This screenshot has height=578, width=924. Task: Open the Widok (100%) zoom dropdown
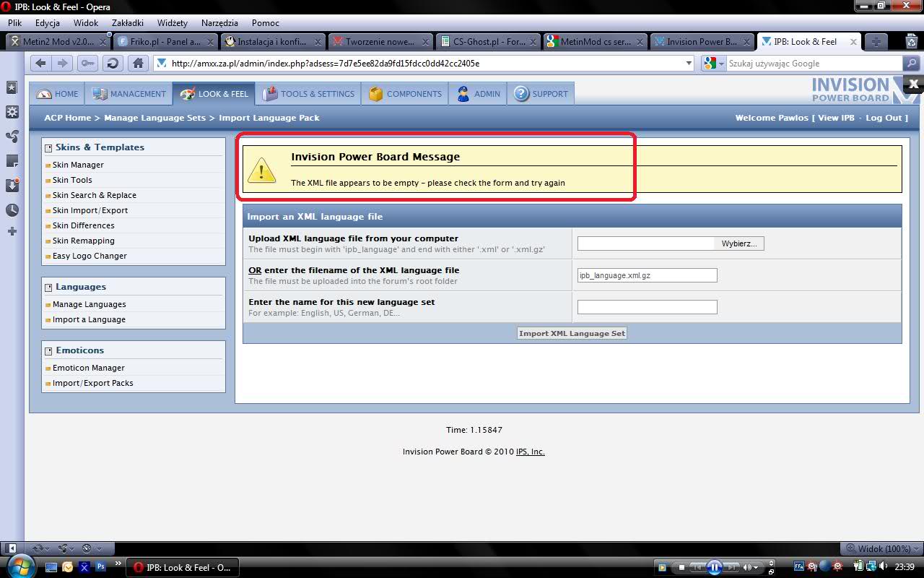point(880,548)
